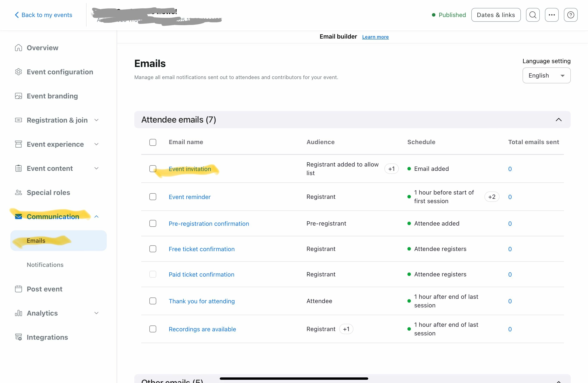Open the three-dots more options menu

coord(551,15)
